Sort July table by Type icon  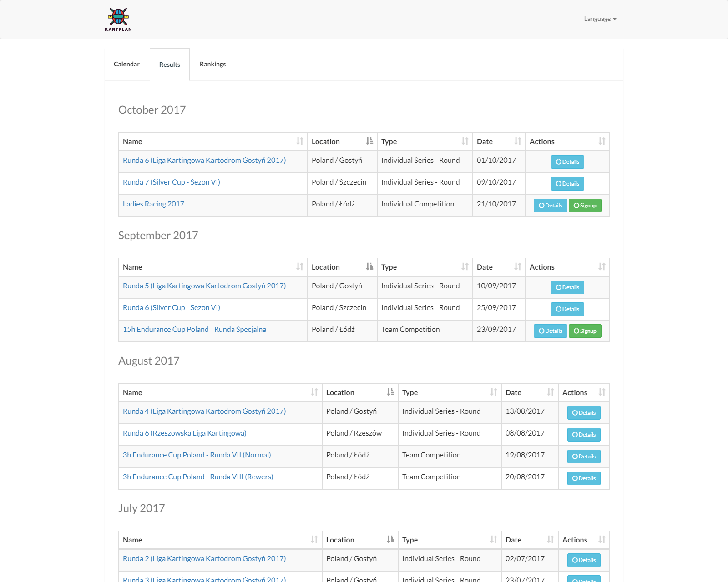point(494,540)
